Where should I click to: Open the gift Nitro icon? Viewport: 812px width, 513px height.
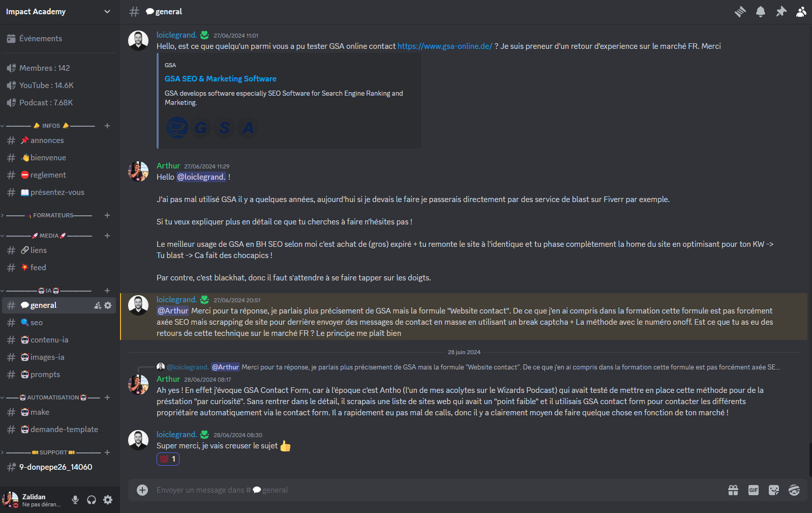tap(733, 490)
